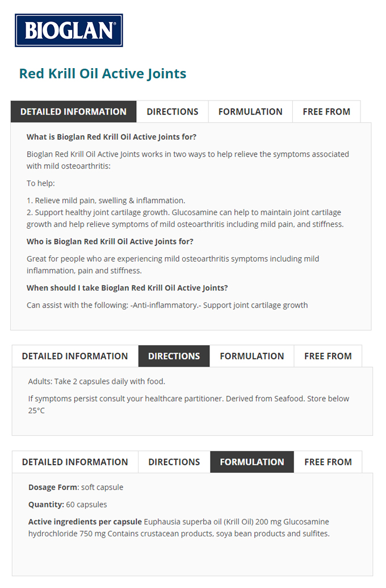Select Detailed Information tab in the middle panel
The width and height of the screenshot is (386, 588).
(x=75, y=356)
